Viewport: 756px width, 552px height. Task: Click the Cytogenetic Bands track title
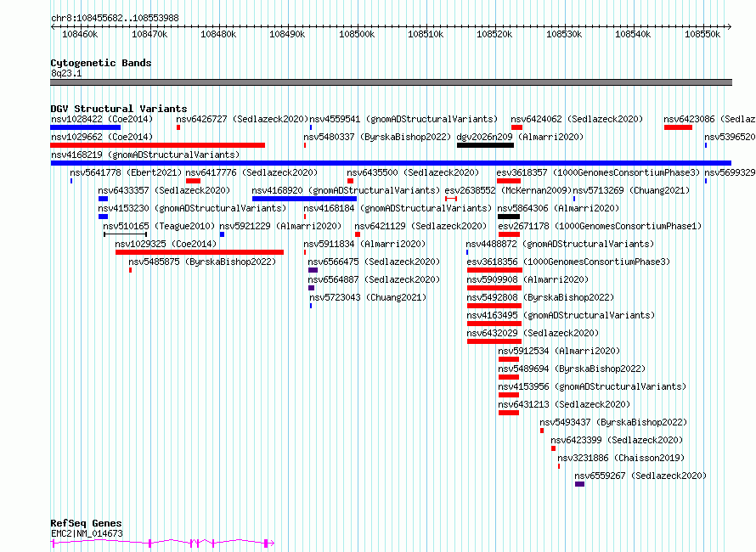tap(101, 63)
